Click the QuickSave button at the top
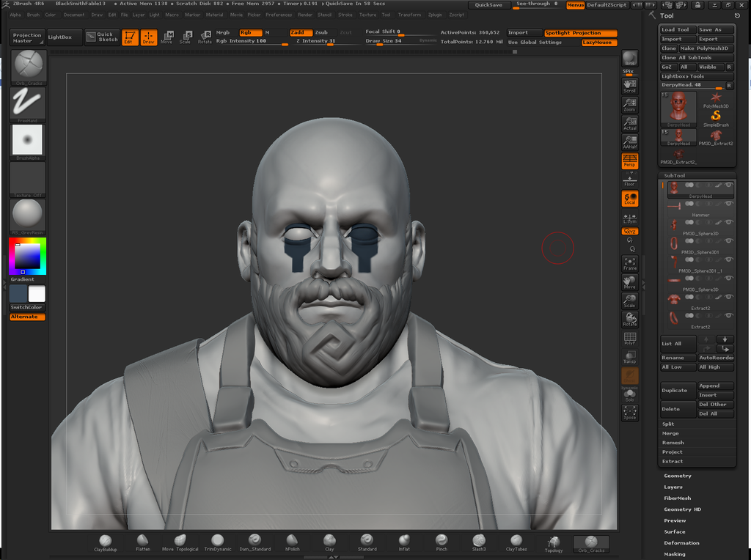Image resolution: width=751 pixels, height=560 pixels. pyautogui.click(x=489, y=4)
